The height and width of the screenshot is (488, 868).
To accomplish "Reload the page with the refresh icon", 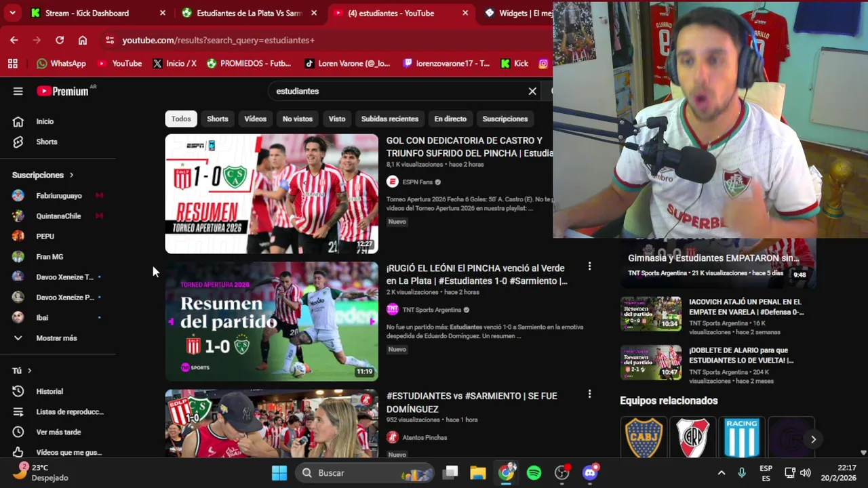I will 60,40.
